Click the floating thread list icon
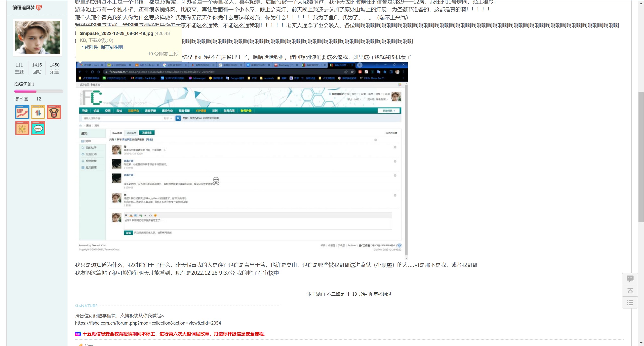Screen dimensions: 644x346 pos(630,303)
